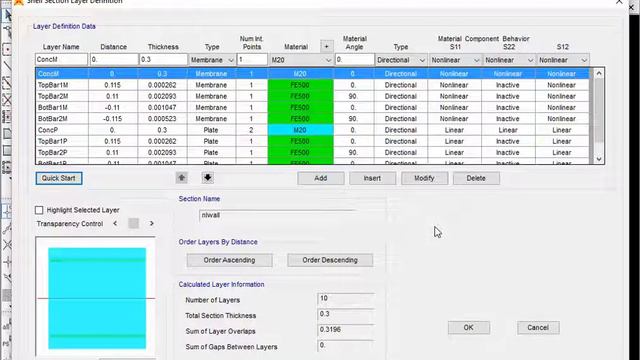Select the BotBar1M layer row
640x360 pixels.
[313, 108]
